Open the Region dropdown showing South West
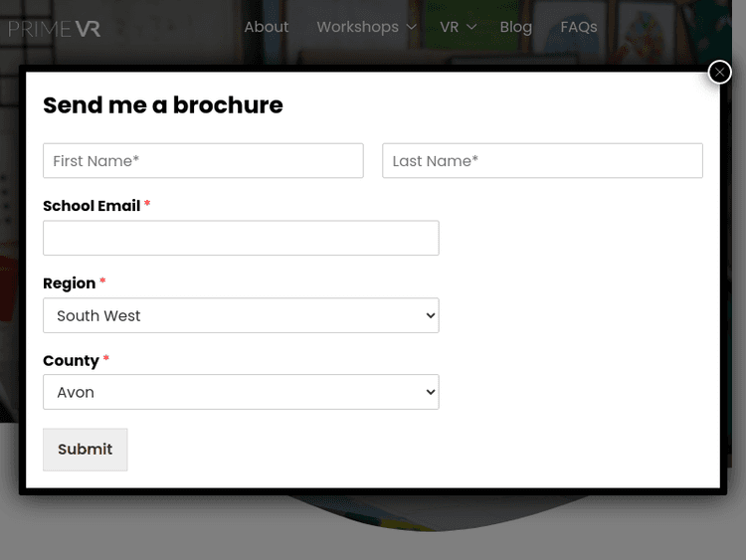 click(x=241, y=315)
